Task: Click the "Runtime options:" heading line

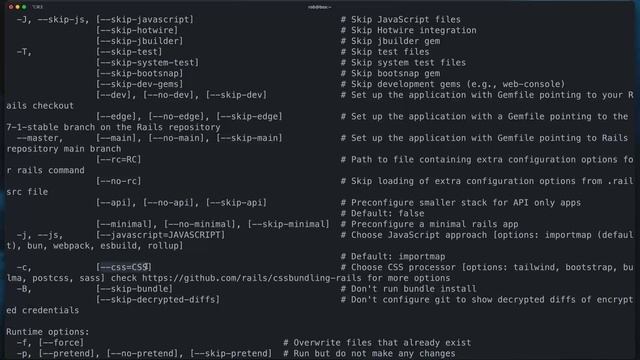Action: tap(47, 332)
